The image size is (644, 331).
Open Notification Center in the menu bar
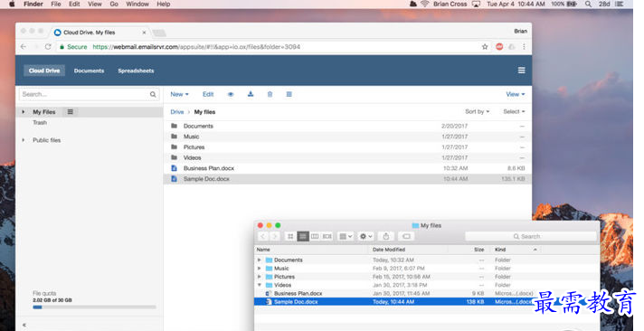619,4
